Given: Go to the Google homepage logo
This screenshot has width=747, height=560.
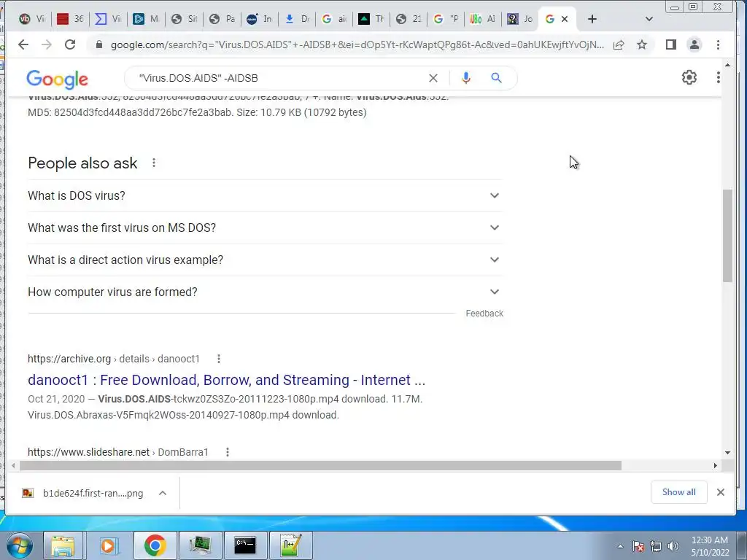Looking at the screenshot, I should point(57,79).
